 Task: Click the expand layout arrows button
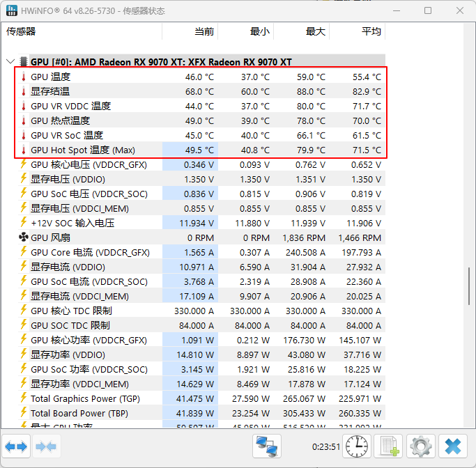click(16, 446)
